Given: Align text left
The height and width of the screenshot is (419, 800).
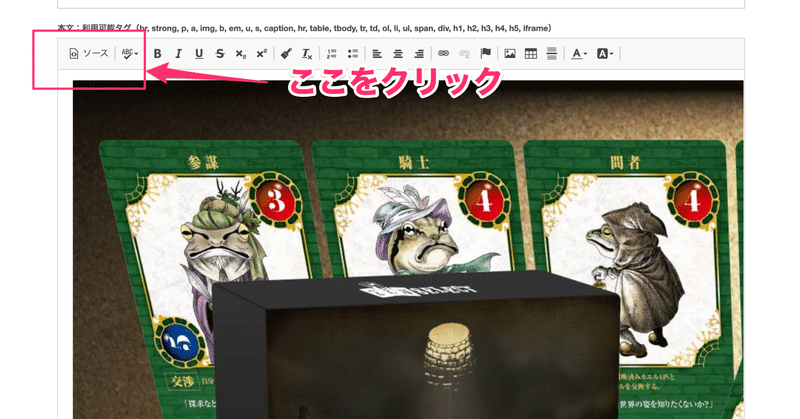Looking at the screenshot, I should 377,54.
